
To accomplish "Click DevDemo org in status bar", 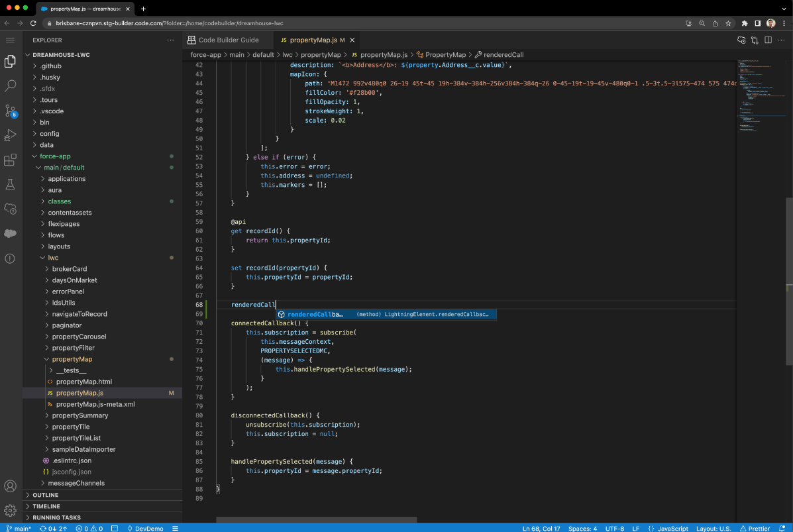I will point(145,529).
